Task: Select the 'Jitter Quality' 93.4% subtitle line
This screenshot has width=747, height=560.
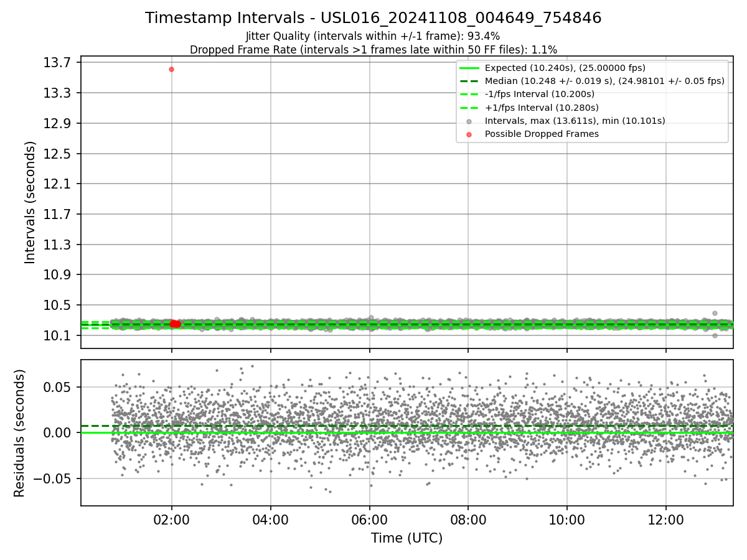Action: [x=373, y=36]
